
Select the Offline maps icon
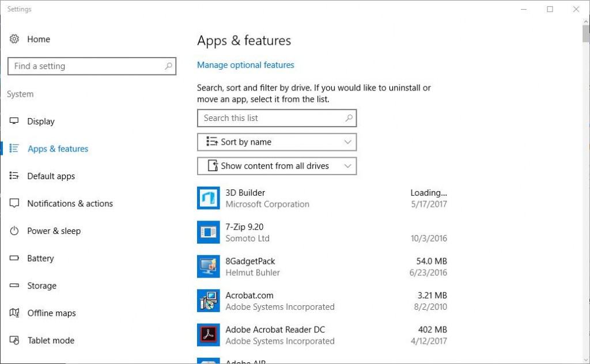pyautogui.click(x=14, y=313)
